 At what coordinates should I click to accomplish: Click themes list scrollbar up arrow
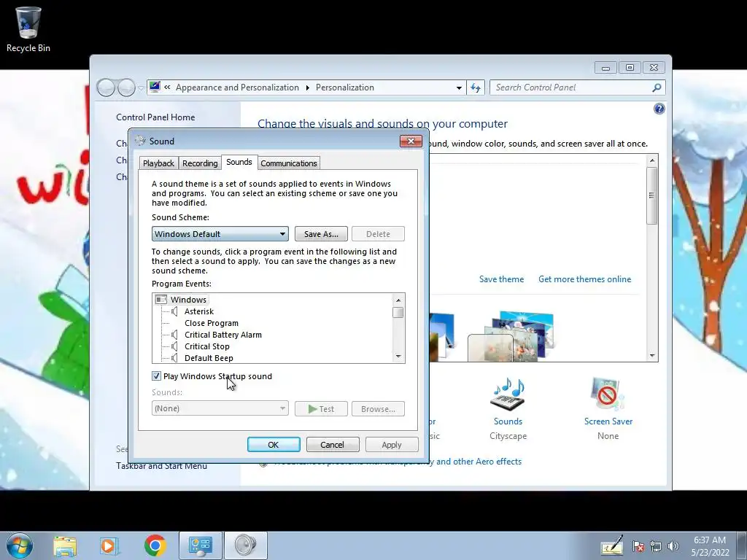pos(652,160)
